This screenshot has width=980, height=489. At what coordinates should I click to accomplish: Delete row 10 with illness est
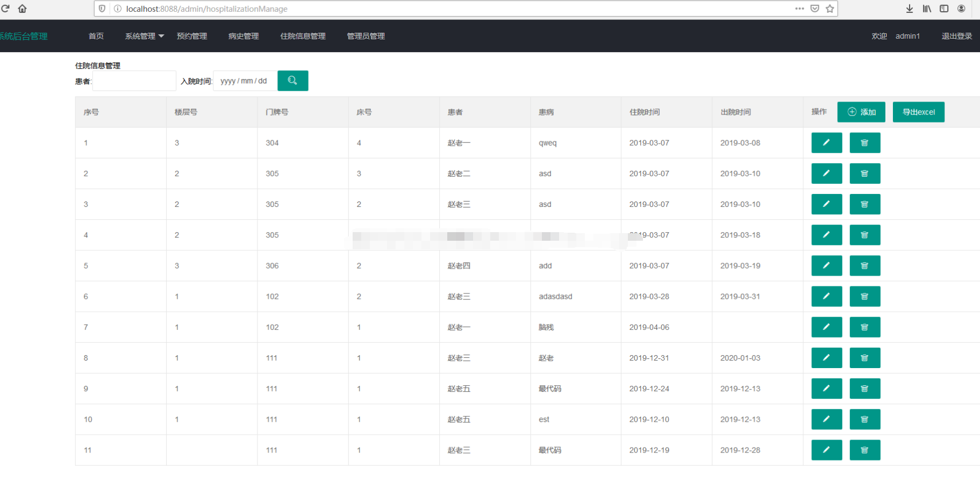864,419
